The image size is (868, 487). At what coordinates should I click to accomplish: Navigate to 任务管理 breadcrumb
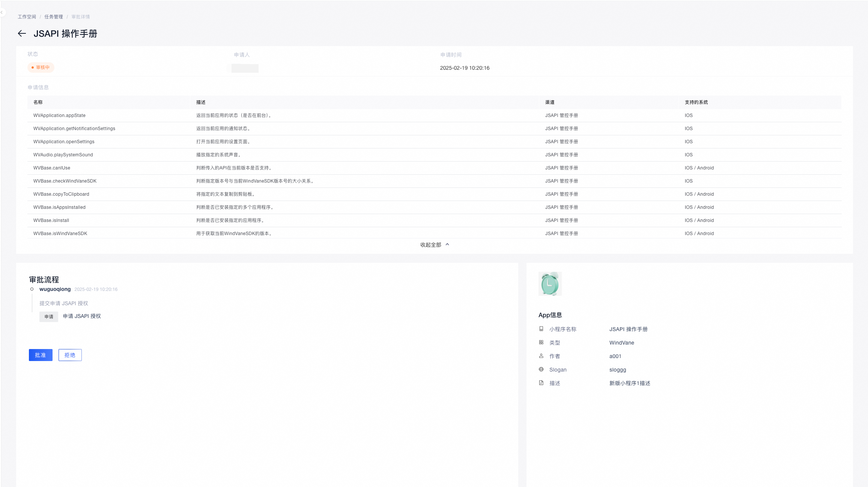54,17
